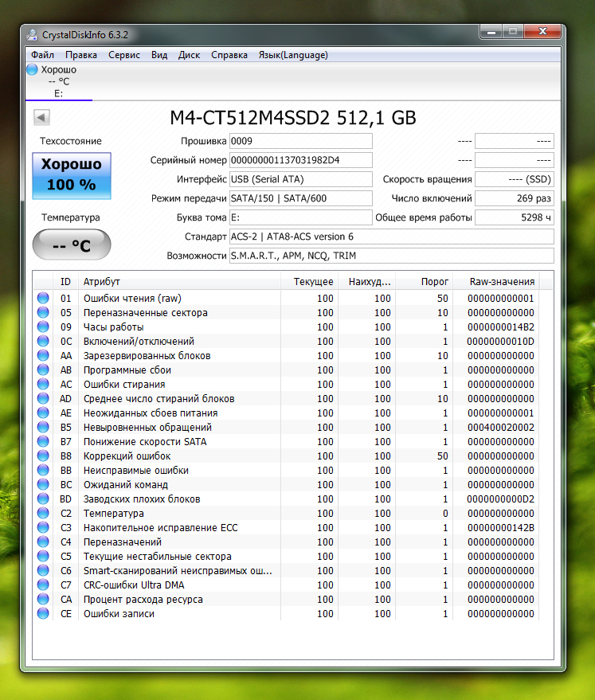Click the Общее время работы value 5298 ч

coord(515,217)
